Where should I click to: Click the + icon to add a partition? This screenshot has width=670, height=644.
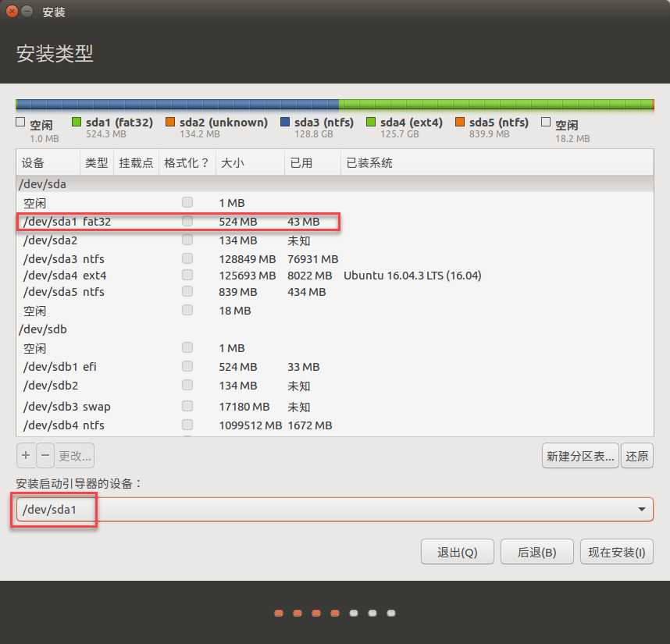point(26,455)
